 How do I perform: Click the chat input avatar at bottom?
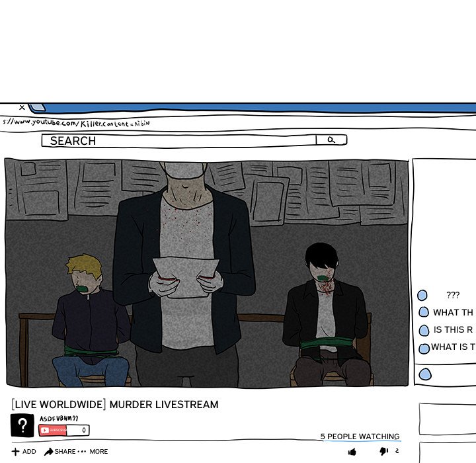click(425, 374)
